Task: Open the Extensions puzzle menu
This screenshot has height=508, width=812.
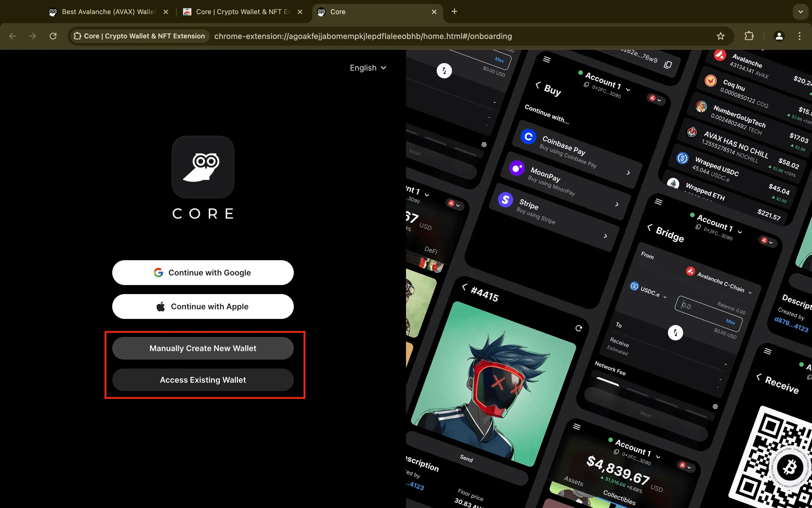Action: coord(749,36)
